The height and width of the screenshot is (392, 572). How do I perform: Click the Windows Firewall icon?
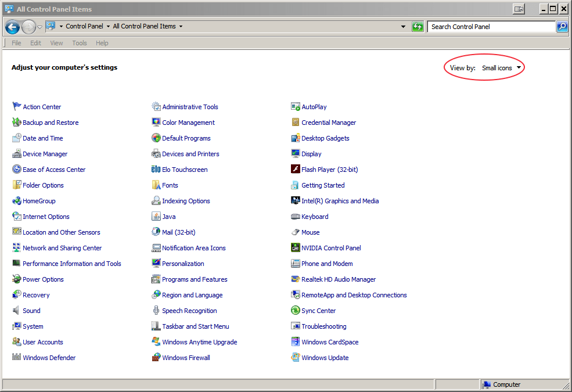coord(156,357)
